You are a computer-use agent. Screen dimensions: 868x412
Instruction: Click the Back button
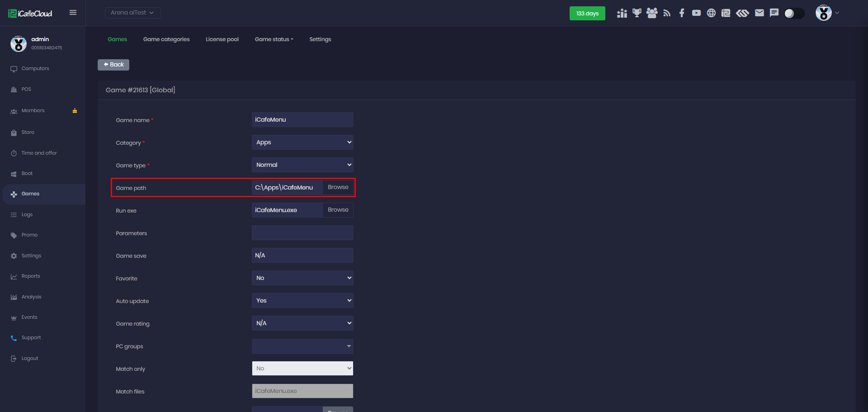[113, 65]
